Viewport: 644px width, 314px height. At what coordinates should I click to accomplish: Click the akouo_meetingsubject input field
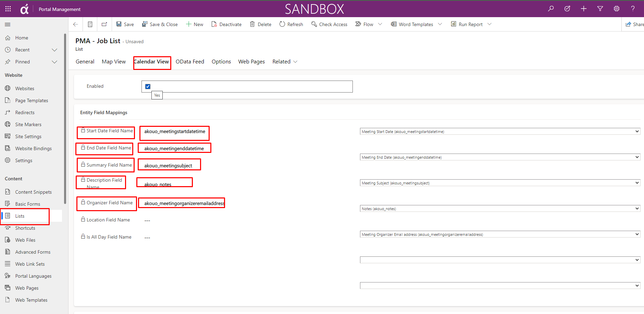coord(169,165)
